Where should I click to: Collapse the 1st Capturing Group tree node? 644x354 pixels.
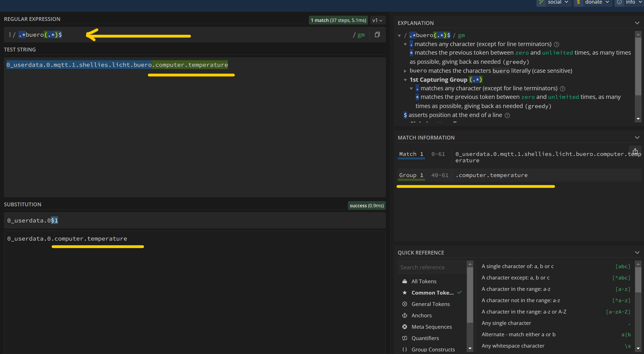click(x=405, y=80)
